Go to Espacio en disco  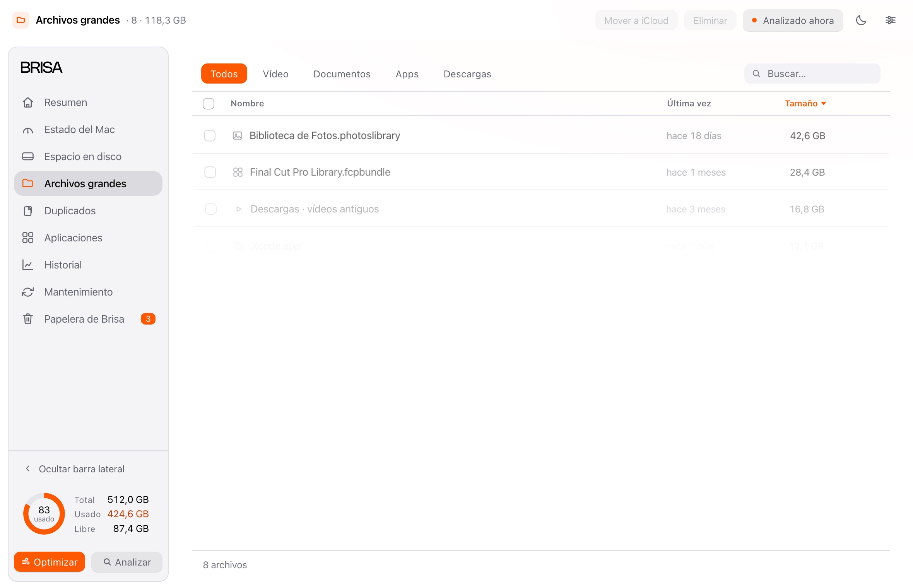tap(88, 157)
